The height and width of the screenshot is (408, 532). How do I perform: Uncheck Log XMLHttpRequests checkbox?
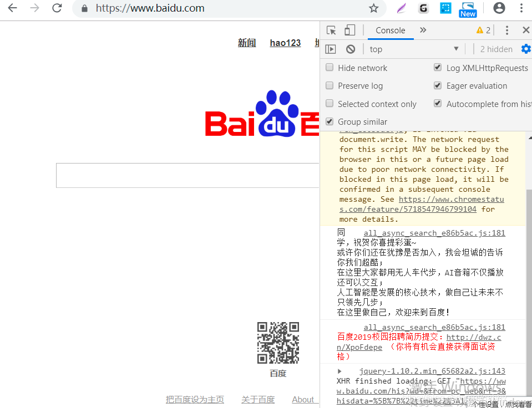tap(438, 67)
